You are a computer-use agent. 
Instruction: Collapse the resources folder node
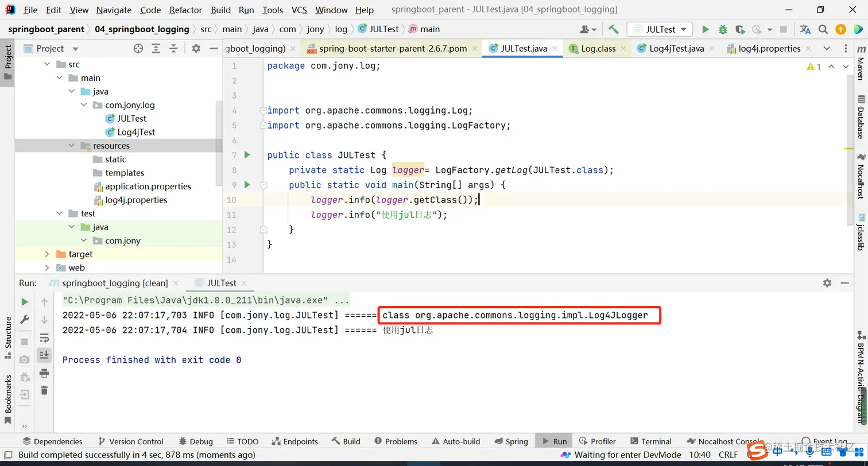point(72,146)
